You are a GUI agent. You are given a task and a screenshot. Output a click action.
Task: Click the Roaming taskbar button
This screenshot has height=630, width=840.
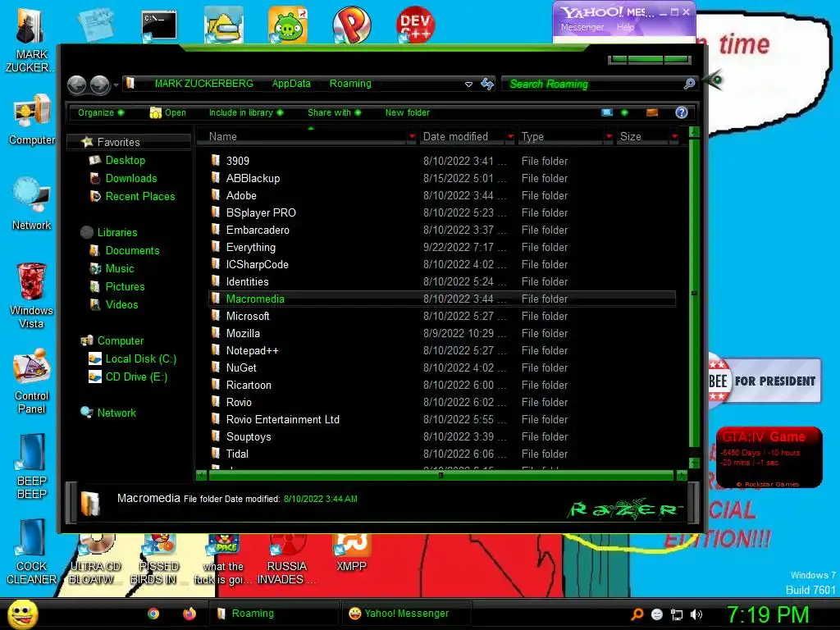pyautogui.click(x=273, y=614)
